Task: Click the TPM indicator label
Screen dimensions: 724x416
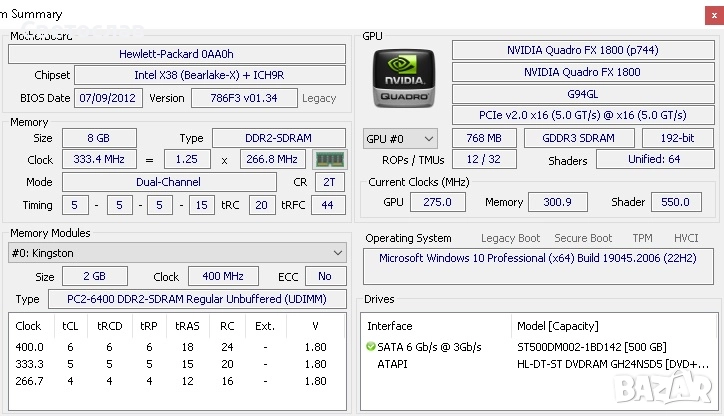Action: [642, 238]
